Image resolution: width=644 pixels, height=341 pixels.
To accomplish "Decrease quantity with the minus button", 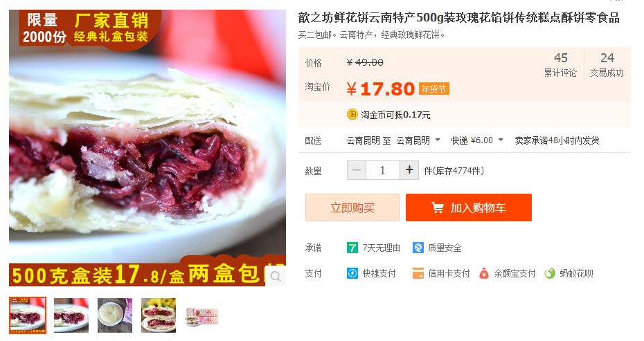I will [357, 170].
